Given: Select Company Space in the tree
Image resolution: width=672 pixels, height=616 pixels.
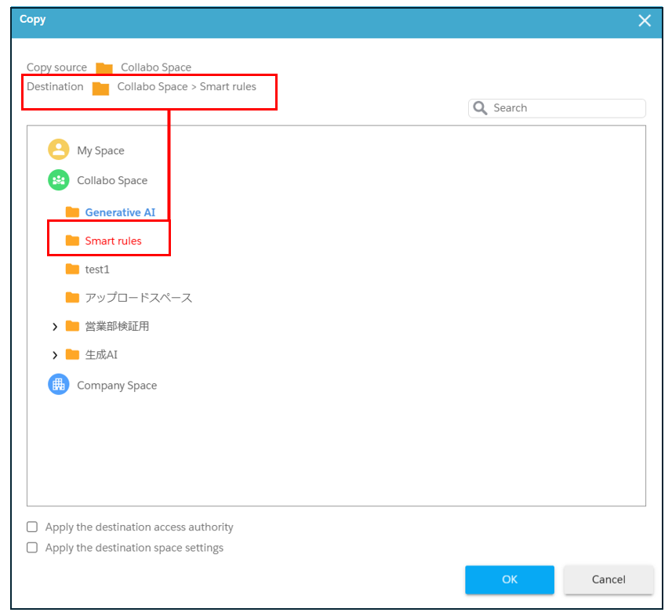Looking at the screenshot, I should coord(117,386).
